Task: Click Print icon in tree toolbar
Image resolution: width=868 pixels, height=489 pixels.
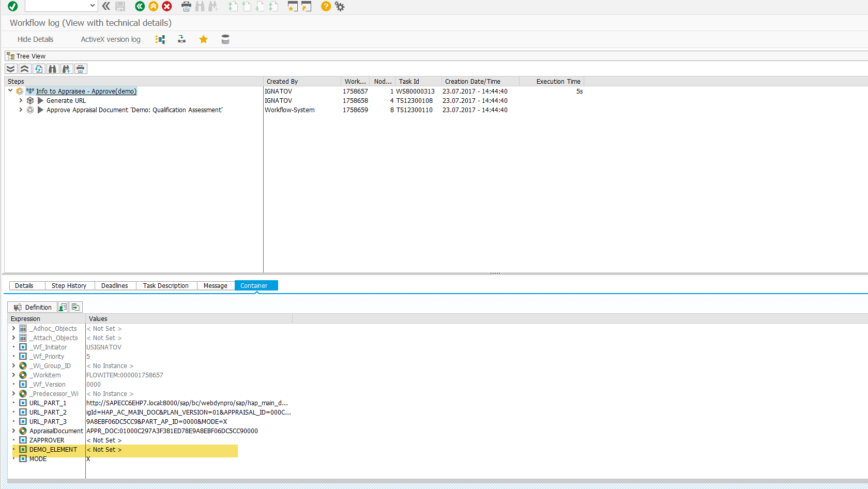Action: pos(81,69)
